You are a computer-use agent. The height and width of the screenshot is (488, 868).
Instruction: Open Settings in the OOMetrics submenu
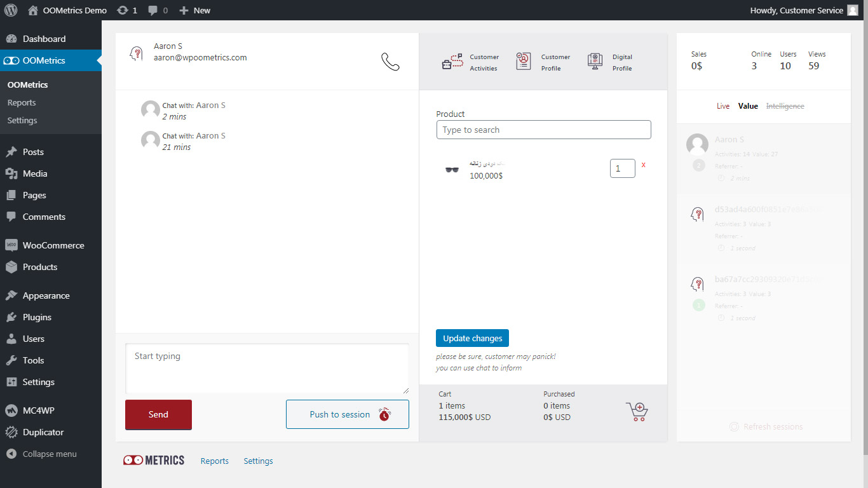(22, 120)
